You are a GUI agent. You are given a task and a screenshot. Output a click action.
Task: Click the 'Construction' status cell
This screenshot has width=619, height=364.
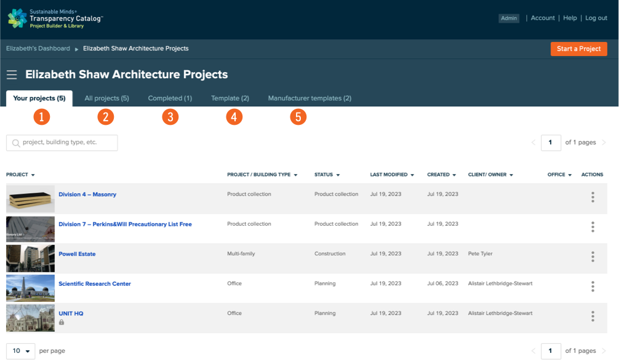330,253
